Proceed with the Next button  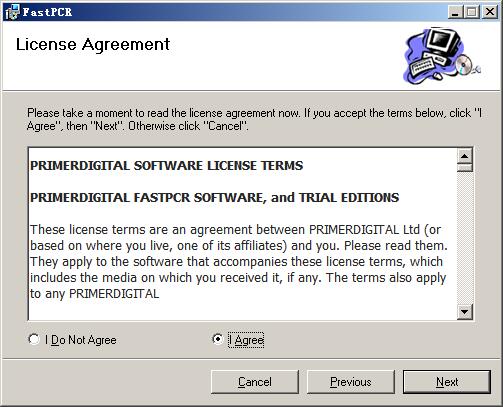tap(447, 382)
